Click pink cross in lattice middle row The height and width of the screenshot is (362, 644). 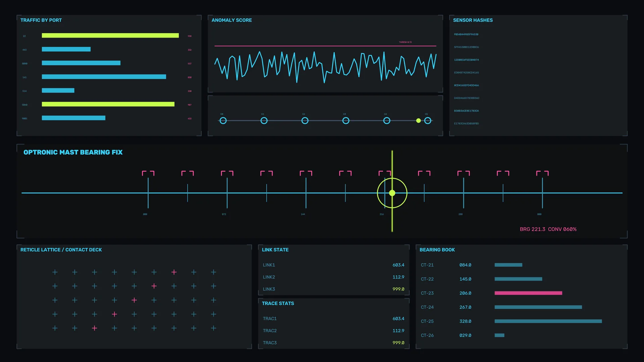pos(134,300)
